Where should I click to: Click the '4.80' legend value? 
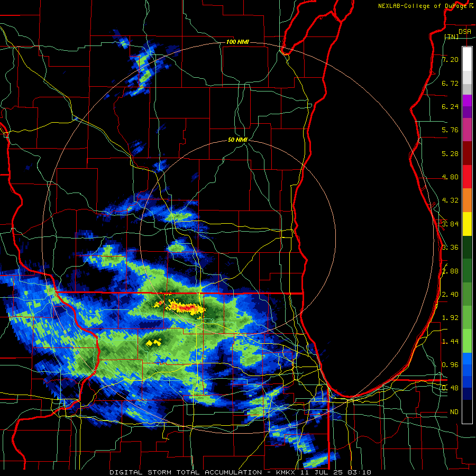(450, 177)
